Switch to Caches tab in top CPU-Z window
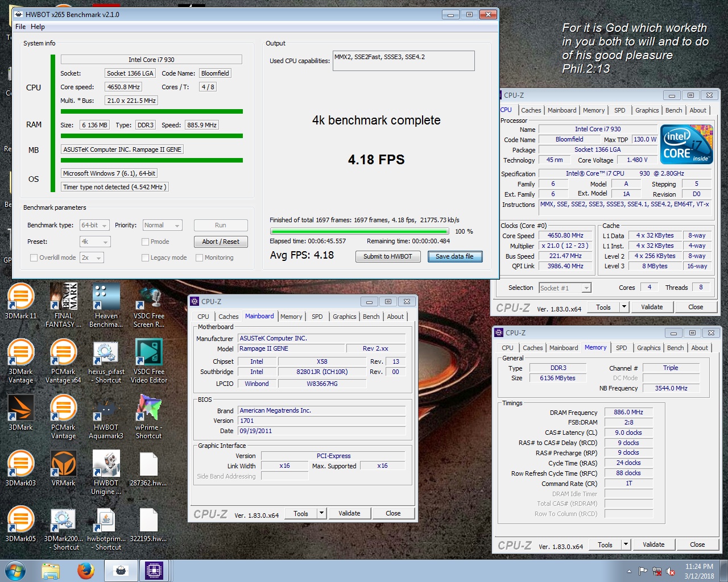728x582 pixels. (x=531, y=110)
